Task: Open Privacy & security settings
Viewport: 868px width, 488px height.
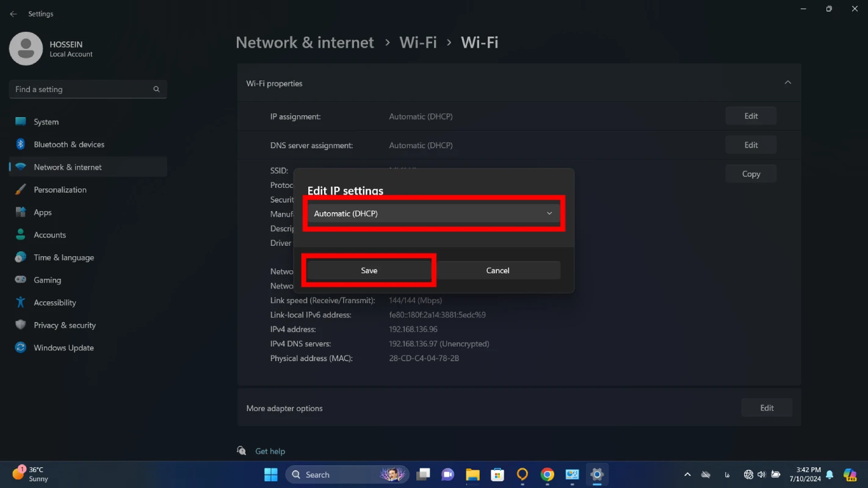Action: [x=65, y=325]
